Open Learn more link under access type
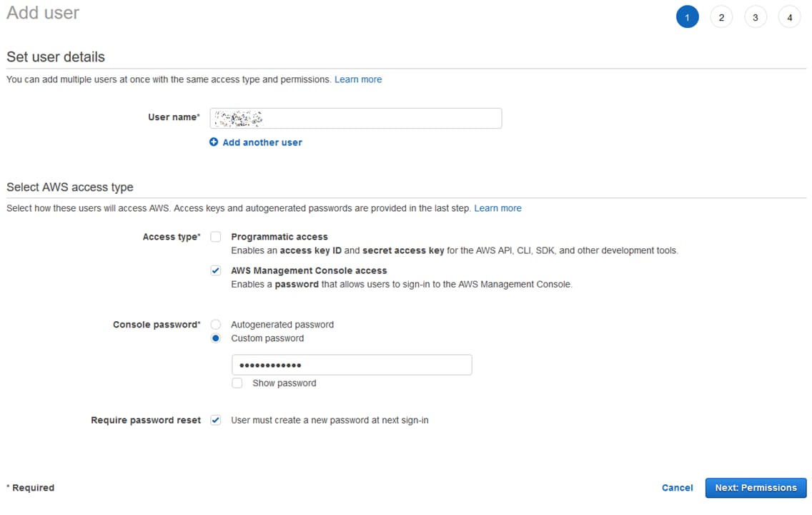This screenshot has height=515, width=812. tap(497, 208)
